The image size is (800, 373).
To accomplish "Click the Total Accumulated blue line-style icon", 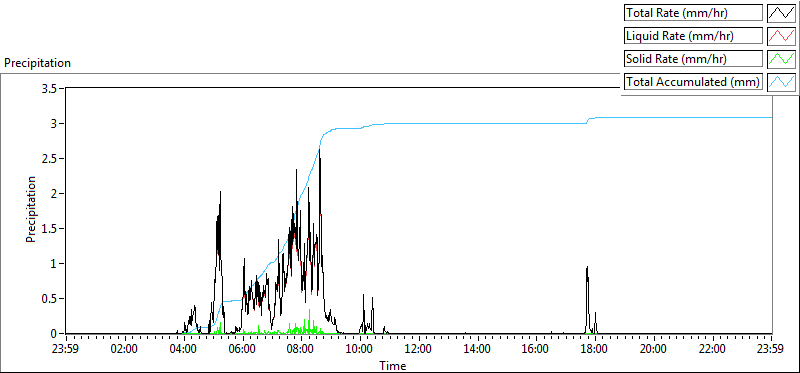I will pyautogui.click(x=782, y=82).
